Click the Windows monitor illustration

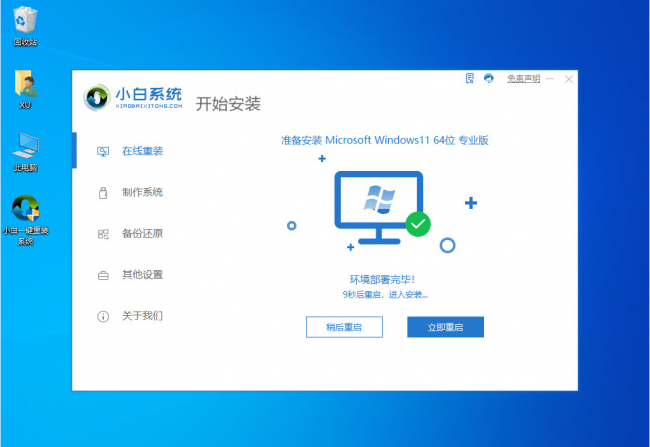[x=379, y=207]
